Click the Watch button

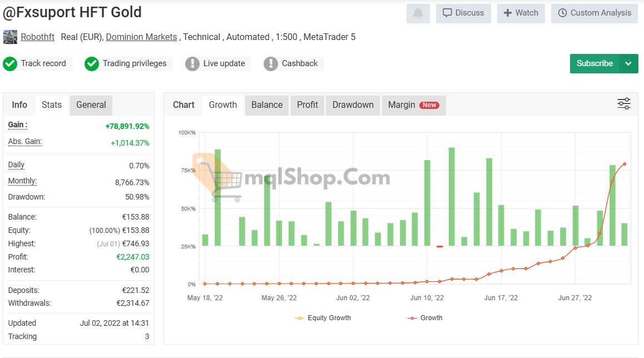click(521, 13)
